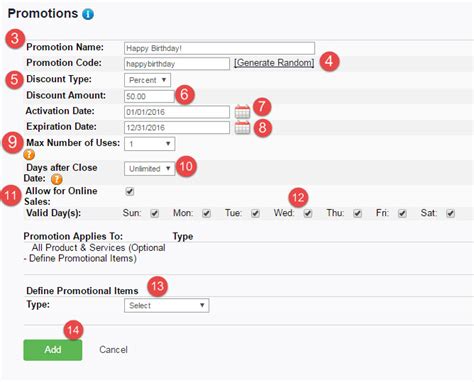Click the green Add button

pos(53,350)
